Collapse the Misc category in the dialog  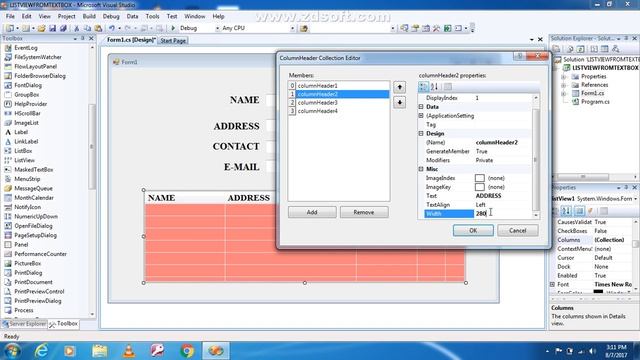[421, 169]
